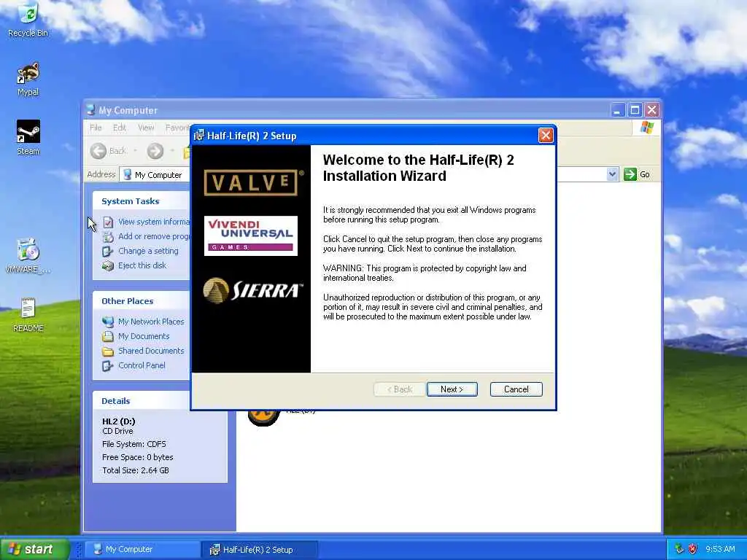Select the README text file icon
Viewport: 747px width, 560px height.
(x=28, y=315)
